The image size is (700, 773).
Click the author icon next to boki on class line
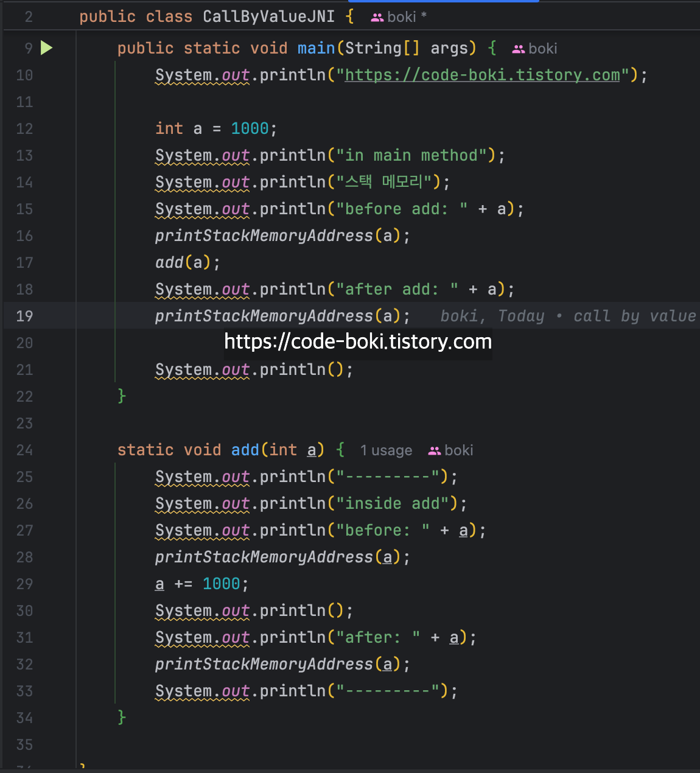377,18
